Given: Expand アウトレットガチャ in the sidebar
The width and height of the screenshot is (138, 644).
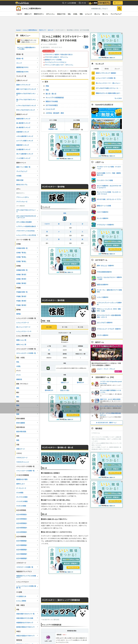Looking at the screenshot, I should coord(27,197).
